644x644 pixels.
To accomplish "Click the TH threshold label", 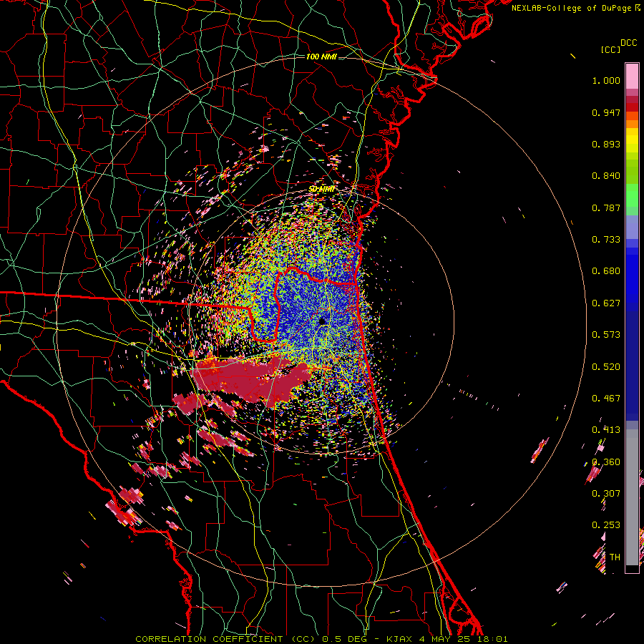I will coord(615,557).
